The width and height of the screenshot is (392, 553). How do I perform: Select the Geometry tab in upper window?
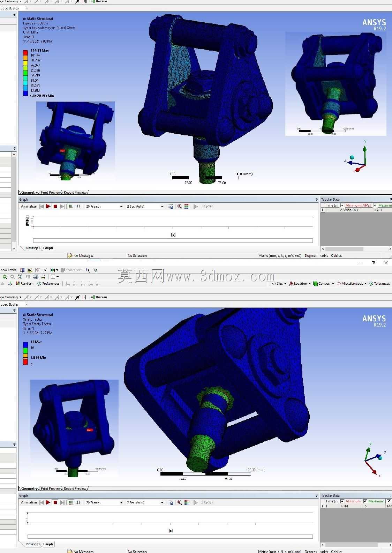point(29,192)
